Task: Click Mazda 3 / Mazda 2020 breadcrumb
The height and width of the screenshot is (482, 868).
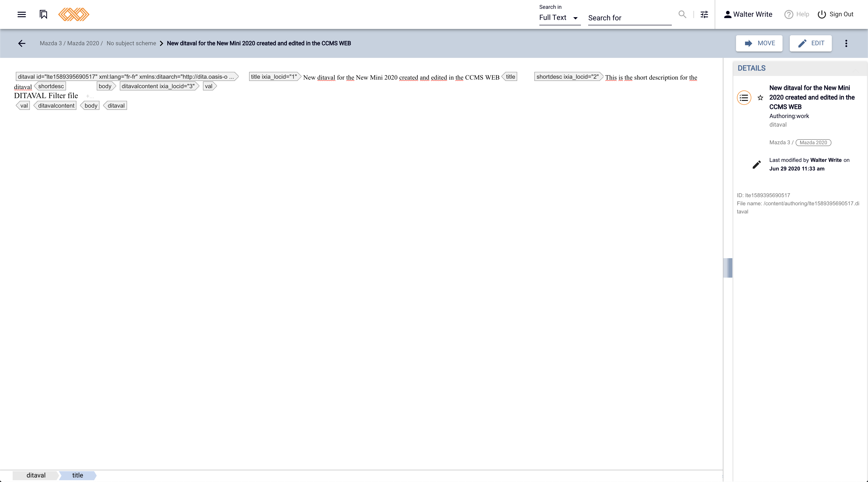Action: pyautogui.click(x=71, y=43)
